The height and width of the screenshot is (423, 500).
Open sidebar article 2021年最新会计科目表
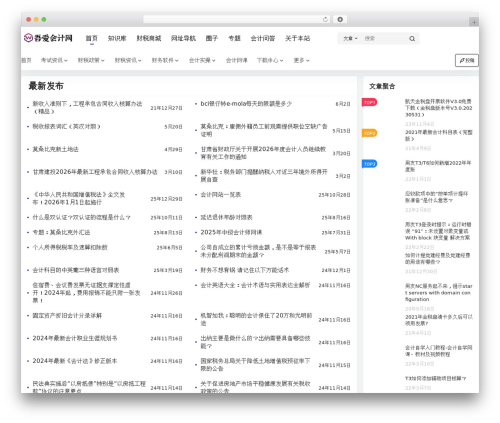pyautogui.click(x=439, y=135)
